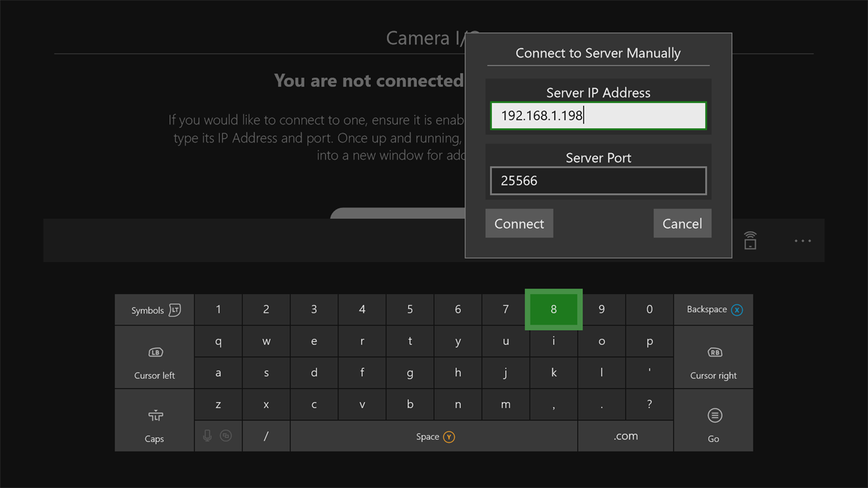
Task: Switch keyboard to Symbols layout
Action: pyautogui.click(x=155, y=310)
